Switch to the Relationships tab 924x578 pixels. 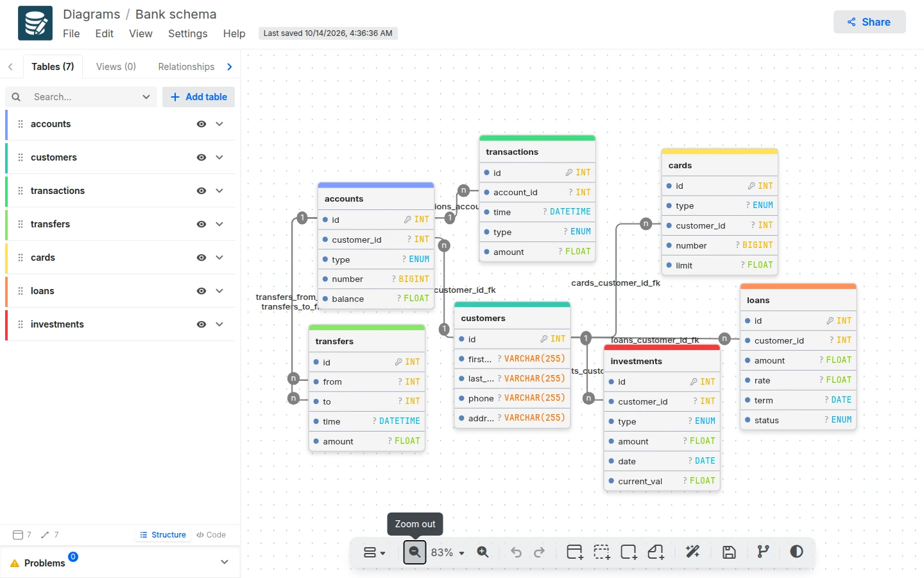[x=186, y=67]
